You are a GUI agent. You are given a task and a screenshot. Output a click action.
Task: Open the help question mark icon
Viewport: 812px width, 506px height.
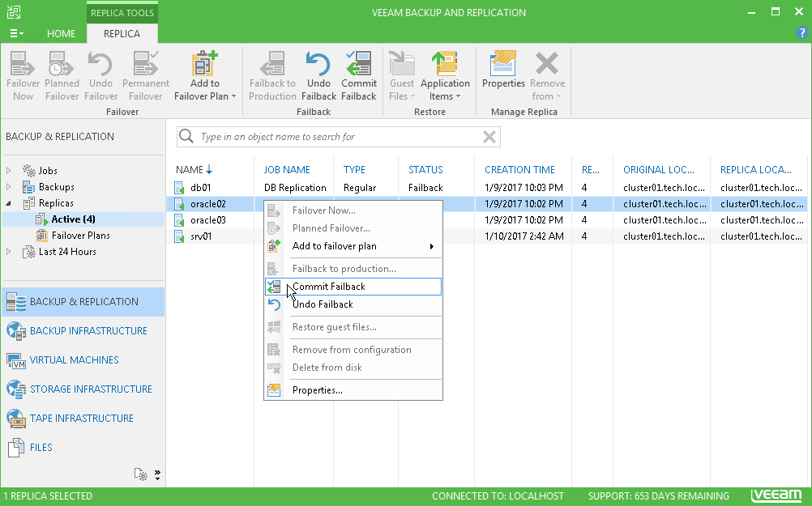pyautogui.click(x=801, y=33)
